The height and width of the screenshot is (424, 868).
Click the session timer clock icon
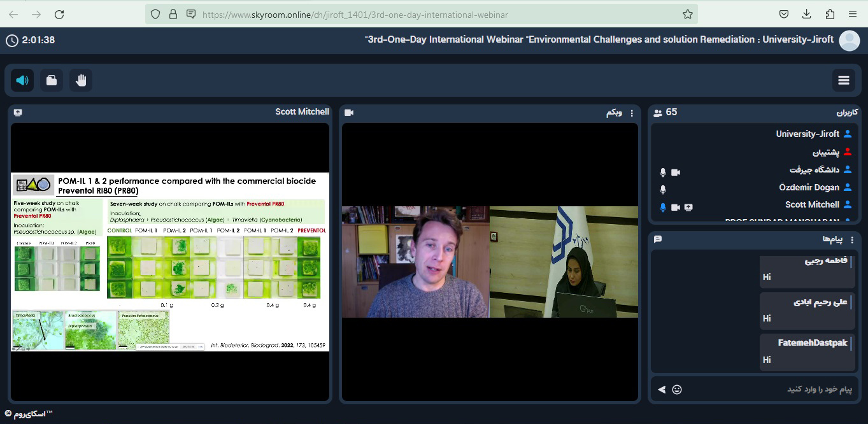coord(11,40)
